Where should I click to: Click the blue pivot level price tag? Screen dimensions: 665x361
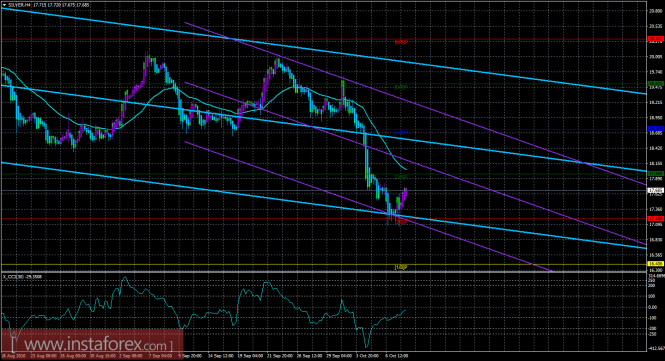pyautogui.click(x=656, y=129)
